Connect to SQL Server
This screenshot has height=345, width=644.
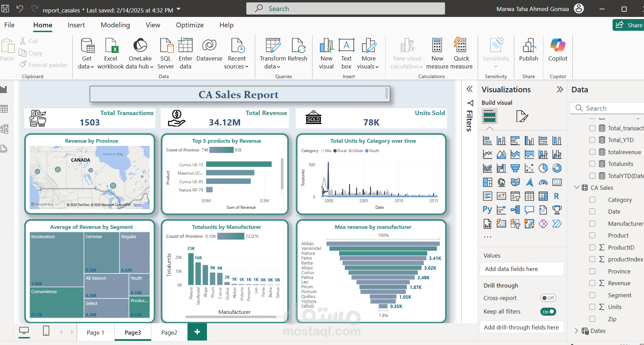(x=165, y=54)
